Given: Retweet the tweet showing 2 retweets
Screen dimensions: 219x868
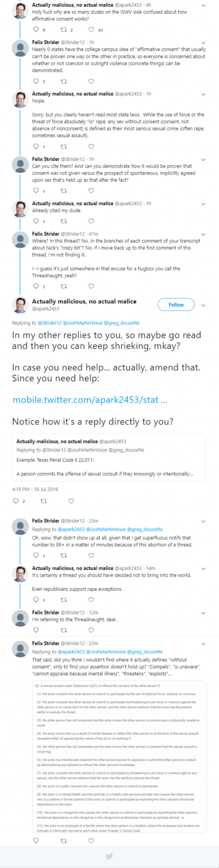Looking at the screenshot, I should point(64,30).
